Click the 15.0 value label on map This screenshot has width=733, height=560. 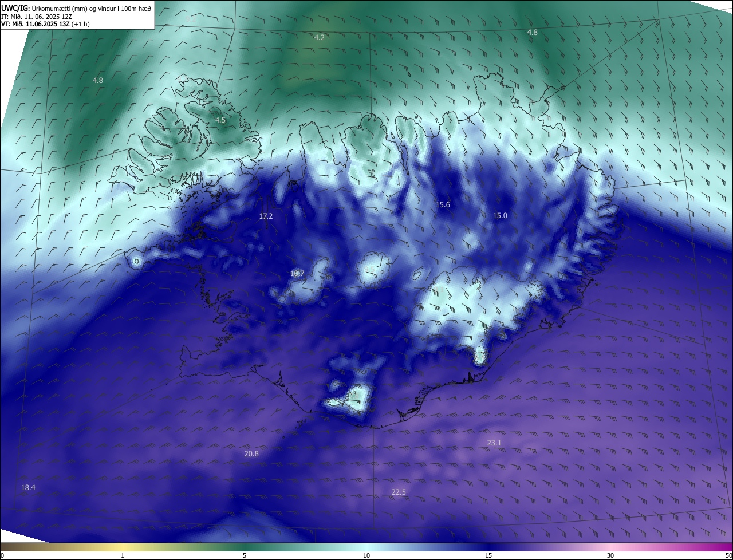click(500, 215)
